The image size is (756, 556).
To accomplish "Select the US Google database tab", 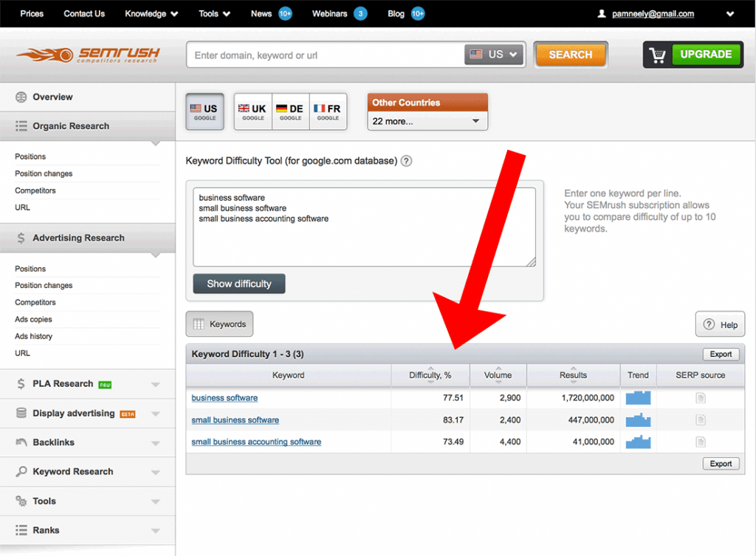I will (x=205, y=111).
